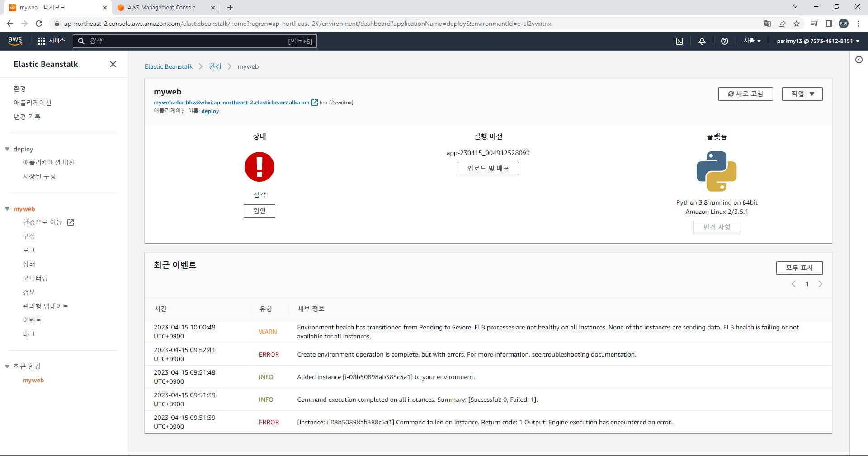Collapse the deploy application tree section
Image resolution: width=868 pixels, height=456 pixels.
[7, 149]
